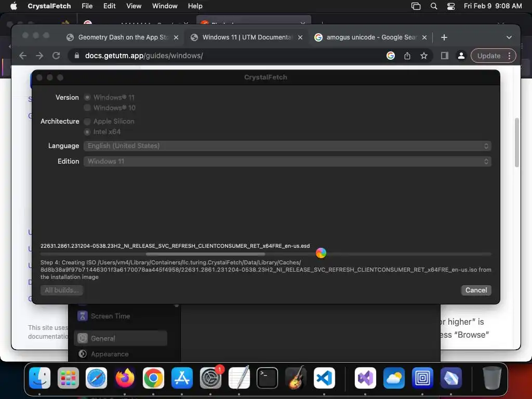Click the address bar URL
Image resolution: width=532 pixels, height=399 pixels.
coord(144,56)
